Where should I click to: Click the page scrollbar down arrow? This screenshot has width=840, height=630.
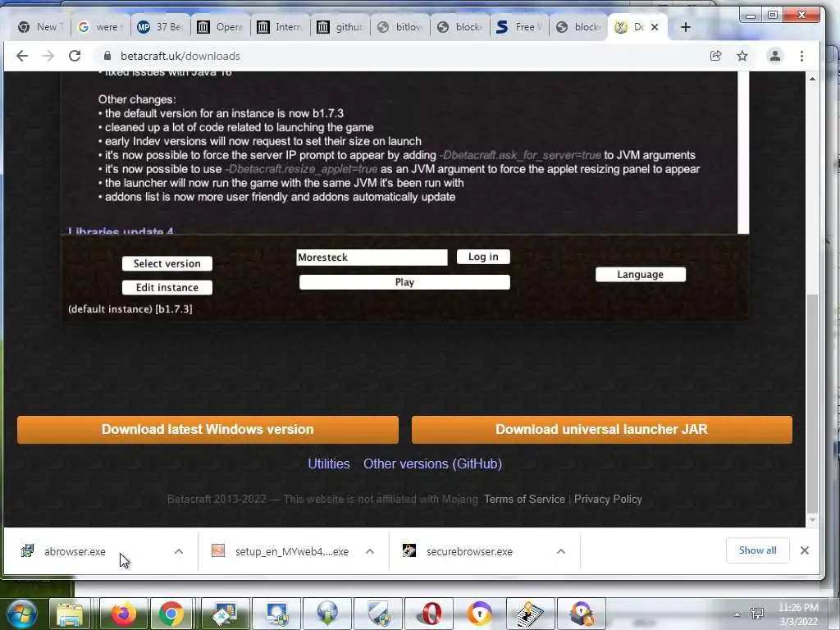812,519
